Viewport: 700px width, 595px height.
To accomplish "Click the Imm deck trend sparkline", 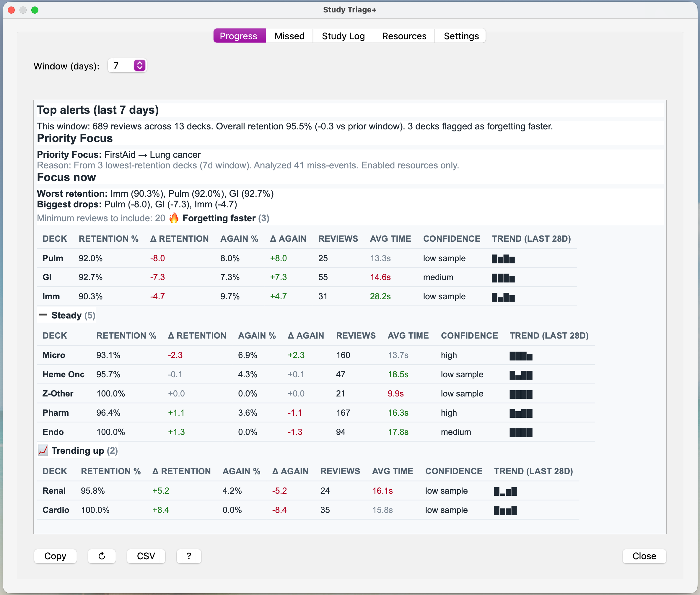I will coord(503,297).
